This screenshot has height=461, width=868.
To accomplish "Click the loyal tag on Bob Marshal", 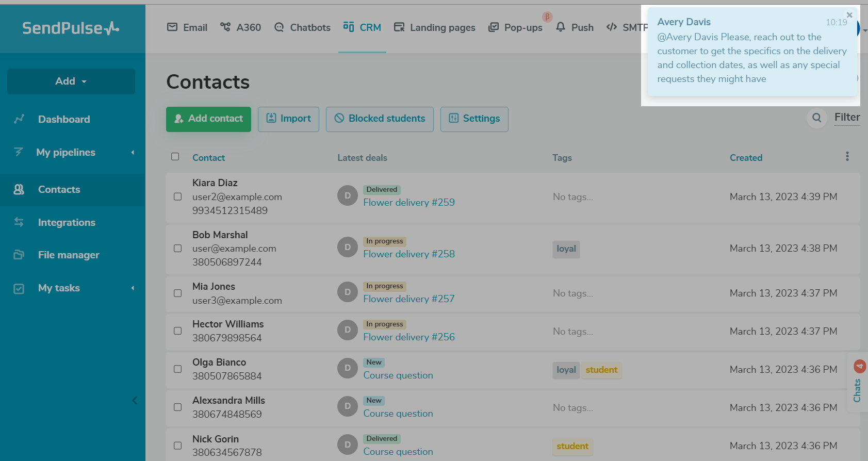I will 566,249.
